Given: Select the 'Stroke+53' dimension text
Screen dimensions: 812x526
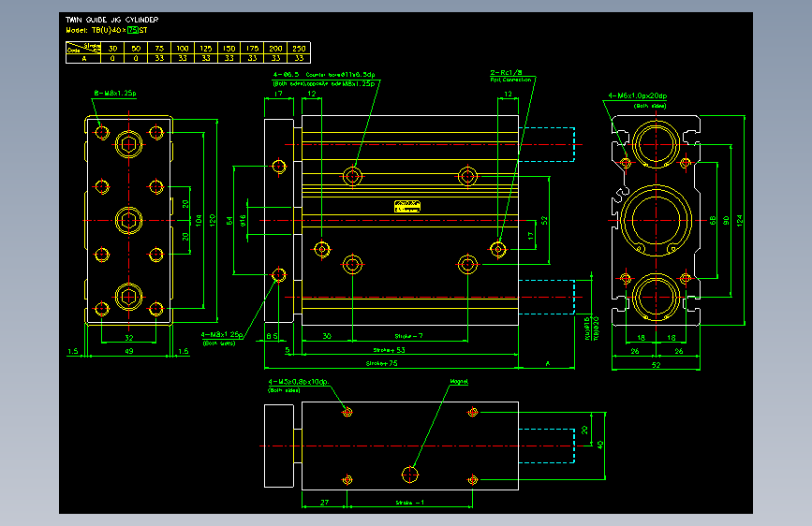Looking at the screenshot, I should tap(389, 350).
